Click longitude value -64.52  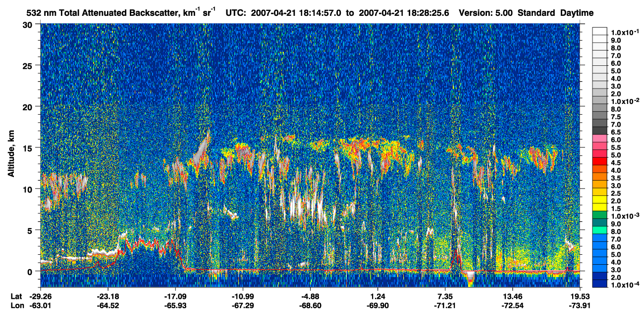(108, 305)
